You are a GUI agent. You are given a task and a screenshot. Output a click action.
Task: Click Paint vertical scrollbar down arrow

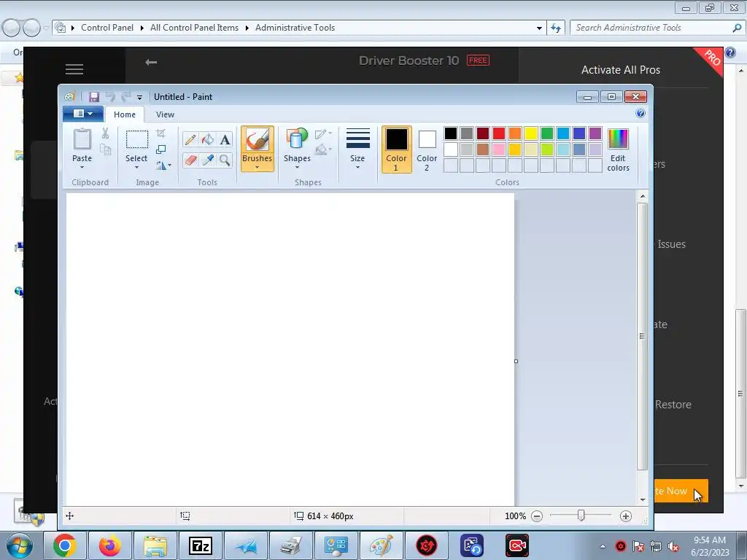643,499
